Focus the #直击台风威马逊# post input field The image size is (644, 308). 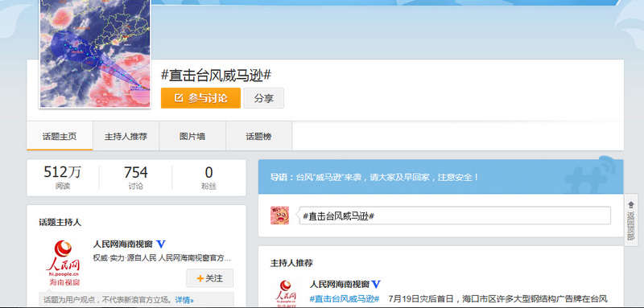click(455, 216)
